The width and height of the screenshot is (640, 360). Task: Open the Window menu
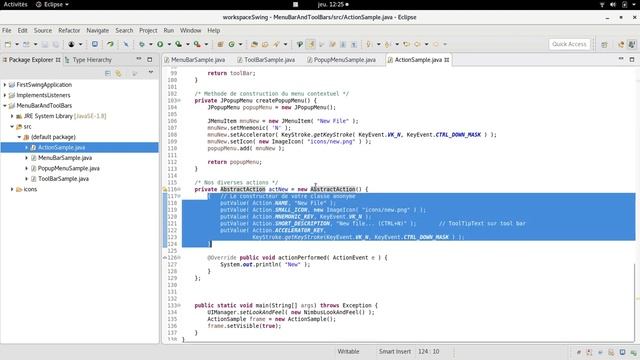(191, 31)
